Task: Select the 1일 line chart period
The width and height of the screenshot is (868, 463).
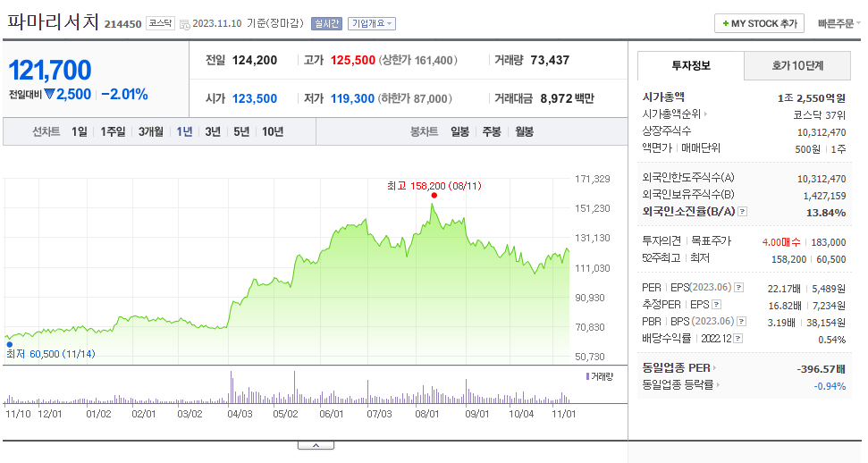Action: tap(80, 131)
